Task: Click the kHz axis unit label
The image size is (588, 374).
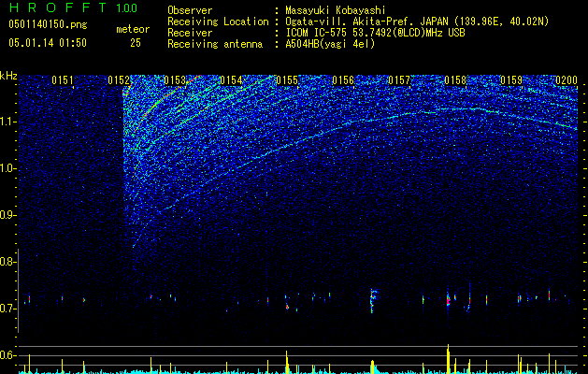Action: [x=8, y=76]
